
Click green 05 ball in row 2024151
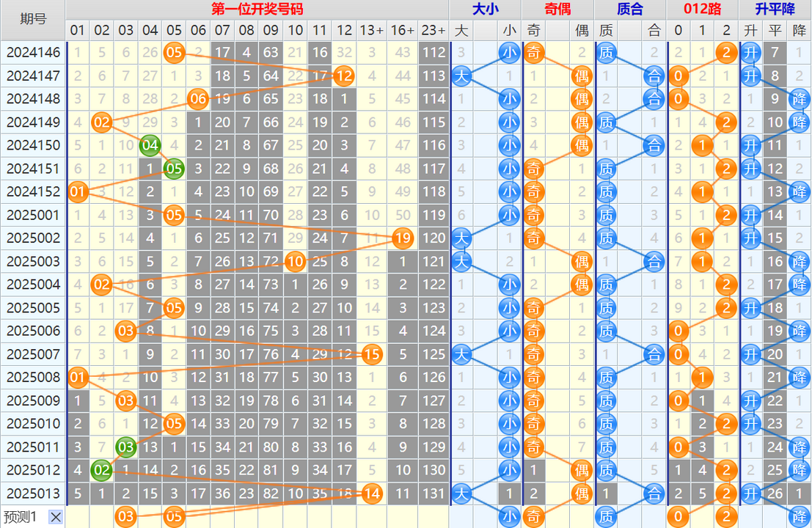click(174, 169)
